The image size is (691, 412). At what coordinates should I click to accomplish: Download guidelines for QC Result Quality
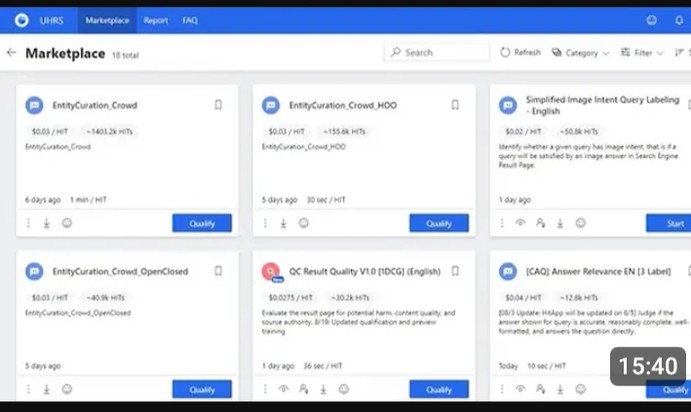click(323, 390)
